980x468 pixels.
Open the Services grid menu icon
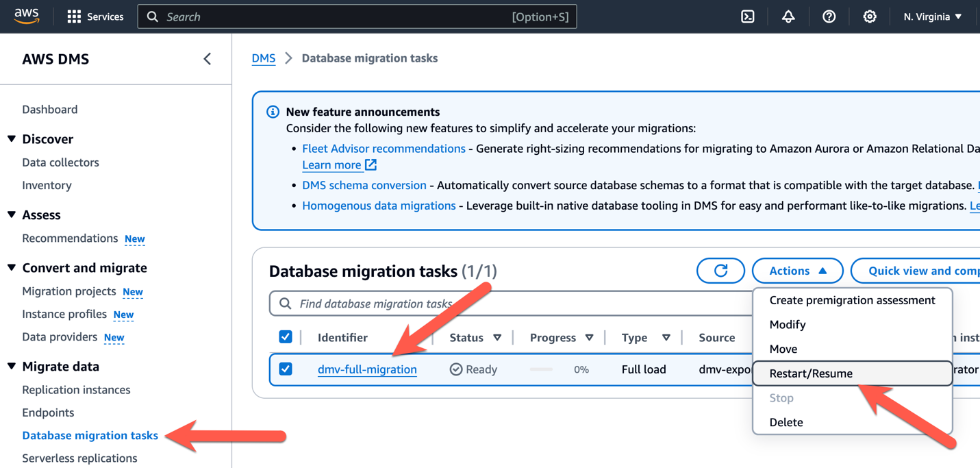click(x=74, y=16)
